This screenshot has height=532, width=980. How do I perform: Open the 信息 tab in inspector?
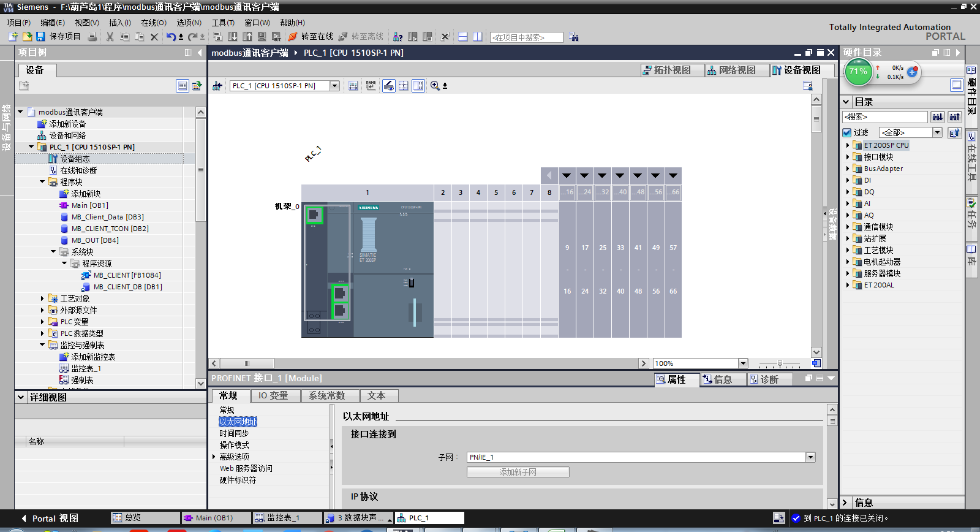723,379
